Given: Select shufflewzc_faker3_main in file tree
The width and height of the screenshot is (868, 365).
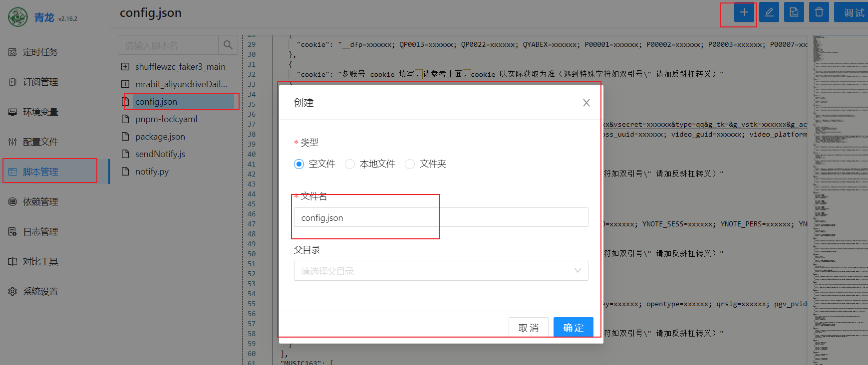Looking at the screenshot, I should [x=180, y=66].
